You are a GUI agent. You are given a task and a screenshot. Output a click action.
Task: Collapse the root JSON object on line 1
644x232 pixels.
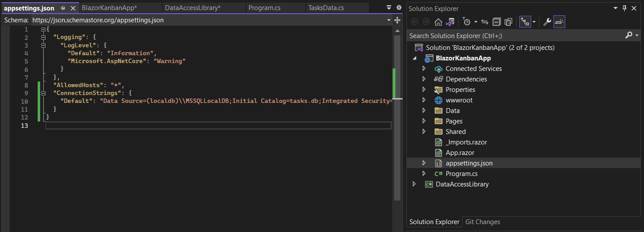43,29
